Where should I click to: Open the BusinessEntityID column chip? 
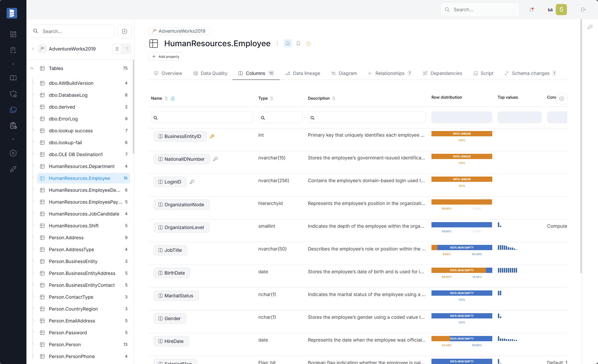tap(180, 136)
